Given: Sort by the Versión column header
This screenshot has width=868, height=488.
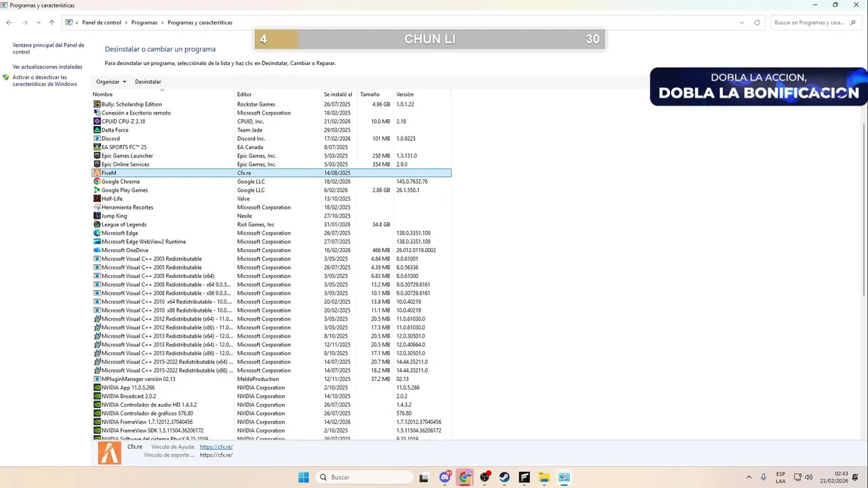Looking at the screenshot, I should click(422, 94).
